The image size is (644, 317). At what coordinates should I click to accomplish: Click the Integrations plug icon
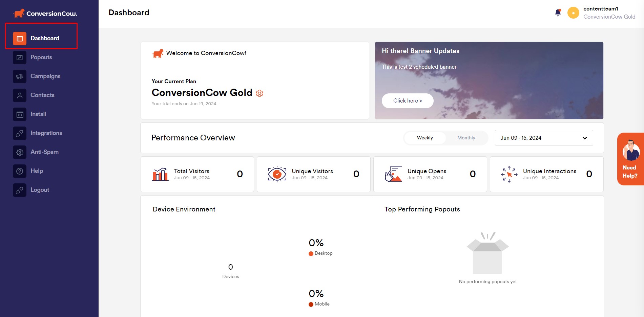click(x=20, y=133)
